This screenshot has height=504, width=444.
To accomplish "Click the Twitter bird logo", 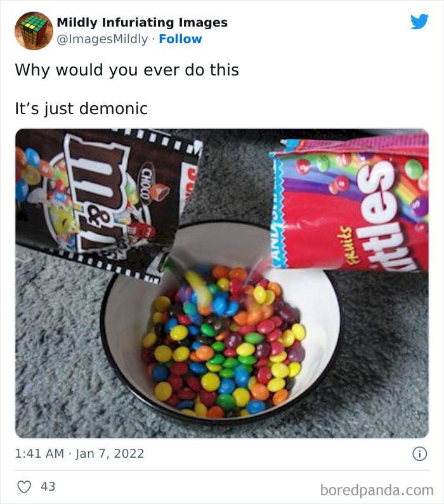I will (x=419, y=22).
